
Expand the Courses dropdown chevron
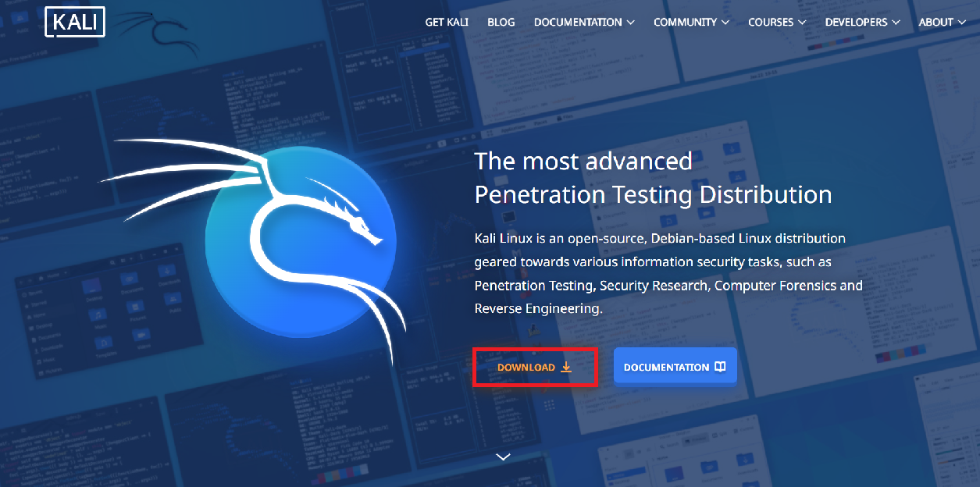[x=802, y=23]
